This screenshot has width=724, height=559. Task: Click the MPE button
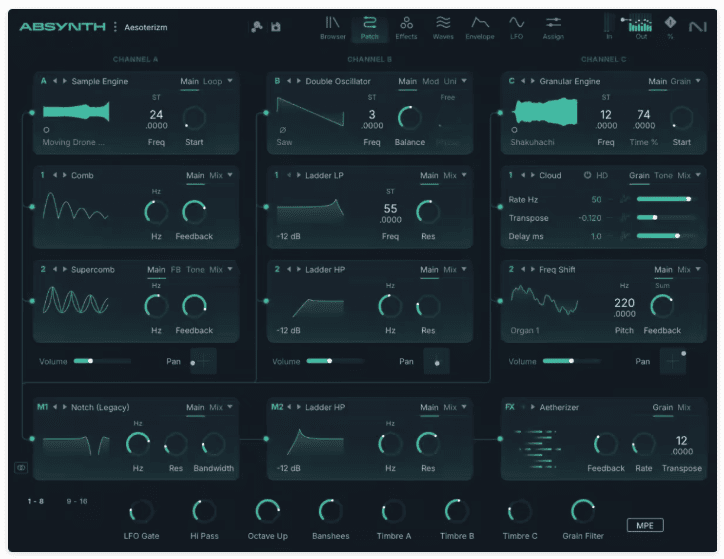point(645,525)
